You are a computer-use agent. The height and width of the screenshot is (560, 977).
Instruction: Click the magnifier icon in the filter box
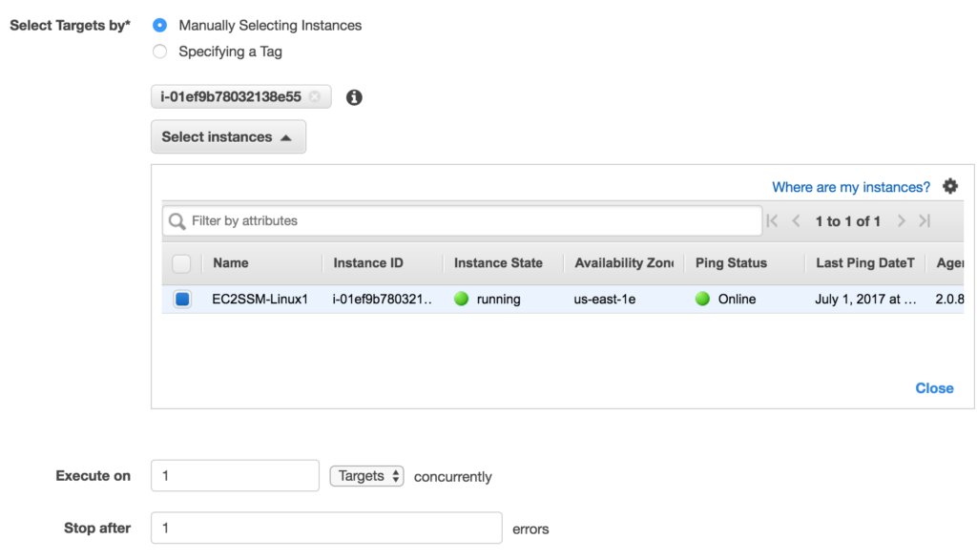[177, 221]
